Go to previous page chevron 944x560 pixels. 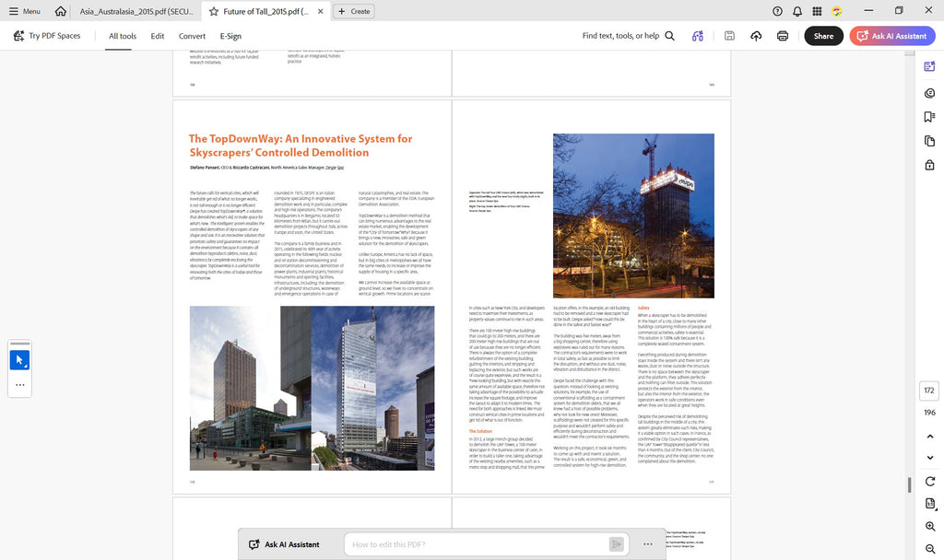click(x=930, y=436)
